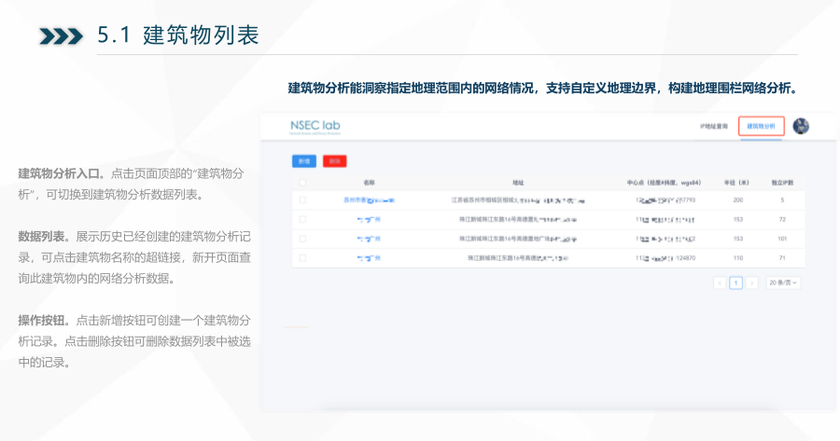Click the 名称 column header
Image resolution: width=840 pixels, height=441 pixels.
369,183
